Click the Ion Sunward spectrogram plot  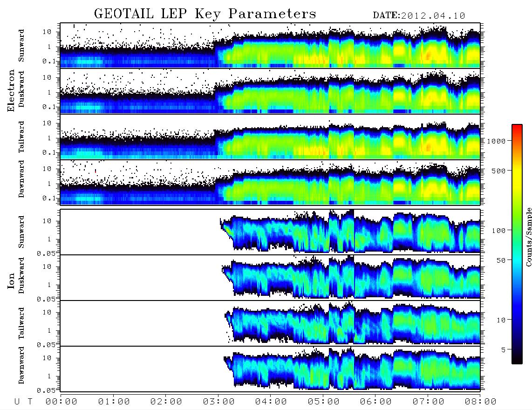coord(270,232)
